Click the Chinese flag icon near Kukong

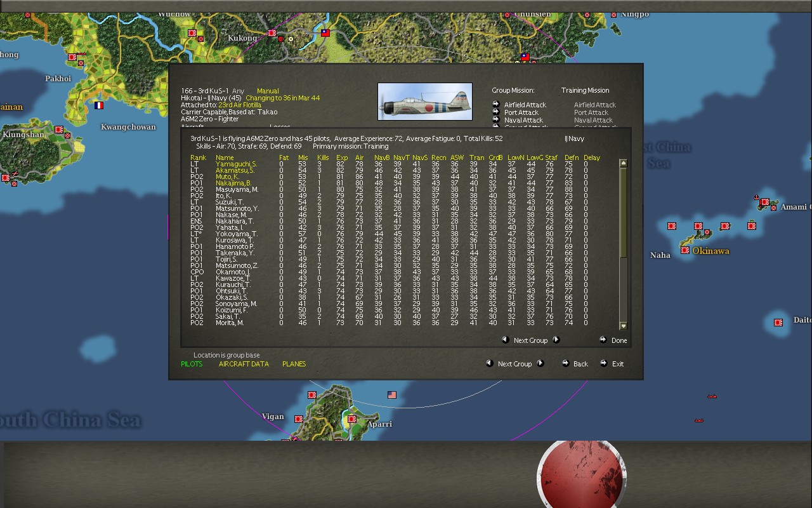(325, 32)
